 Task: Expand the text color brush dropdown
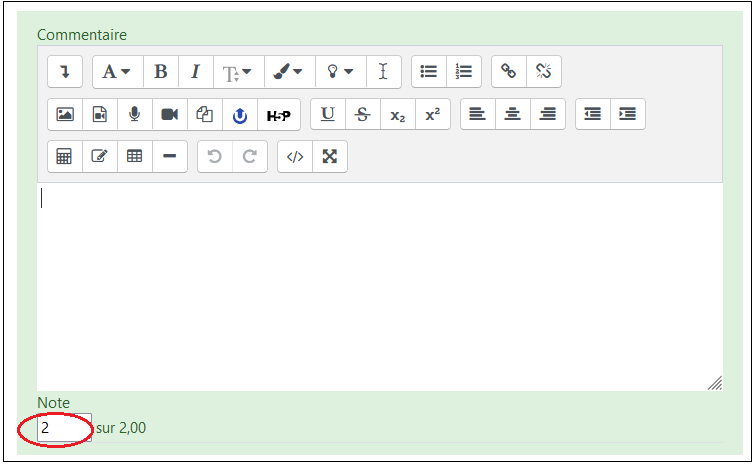[288, 72]
